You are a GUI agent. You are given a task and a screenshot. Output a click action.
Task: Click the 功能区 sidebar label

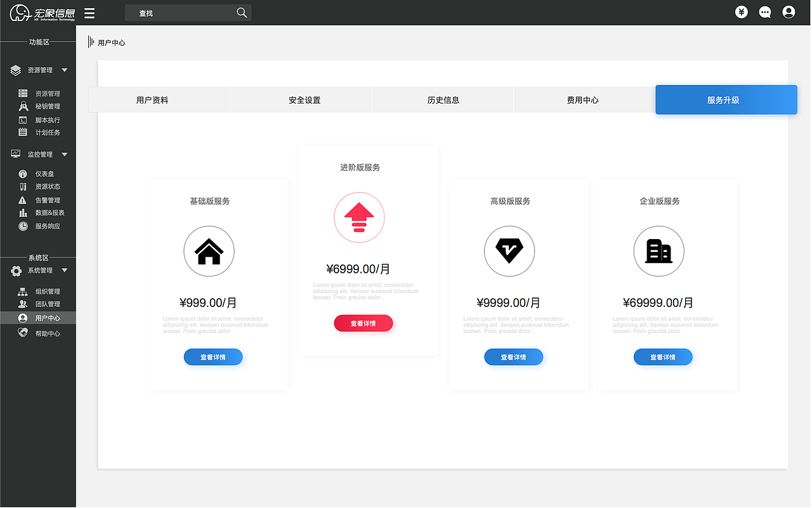(39, 42)
